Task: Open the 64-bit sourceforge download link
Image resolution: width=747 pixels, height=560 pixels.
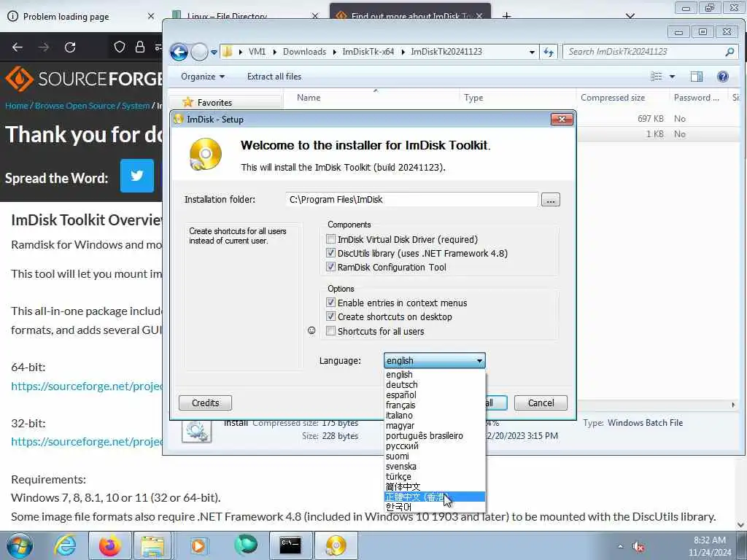Action: (87, 386)
